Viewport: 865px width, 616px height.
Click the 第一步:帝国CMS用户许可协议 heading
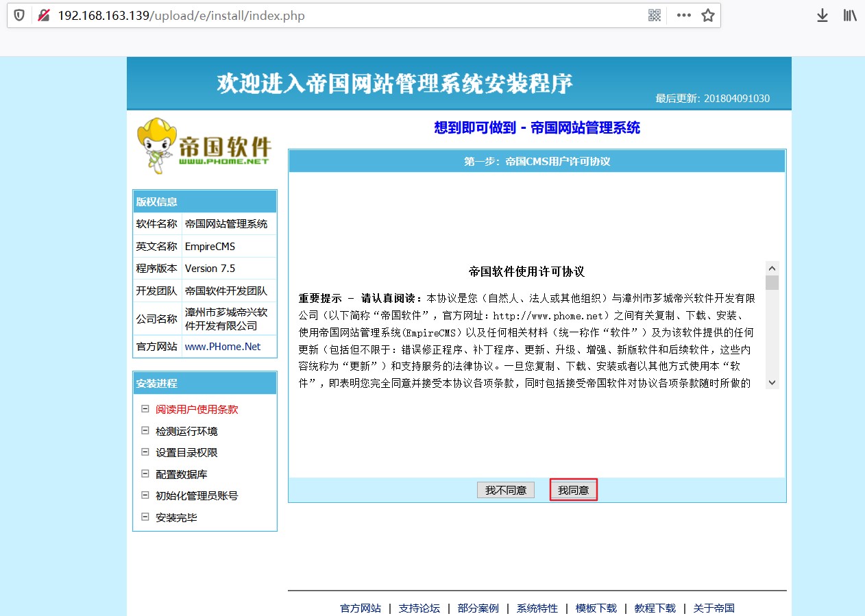(537, 162)
